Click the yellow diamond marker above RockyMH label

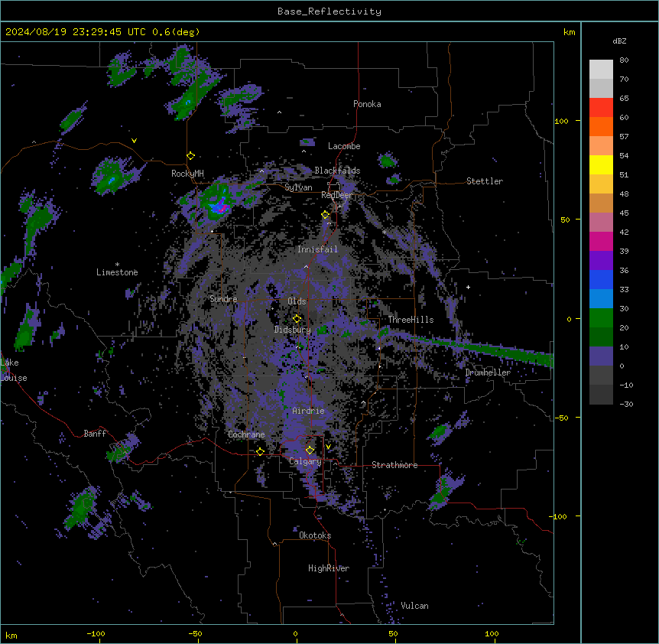point(190,156)
